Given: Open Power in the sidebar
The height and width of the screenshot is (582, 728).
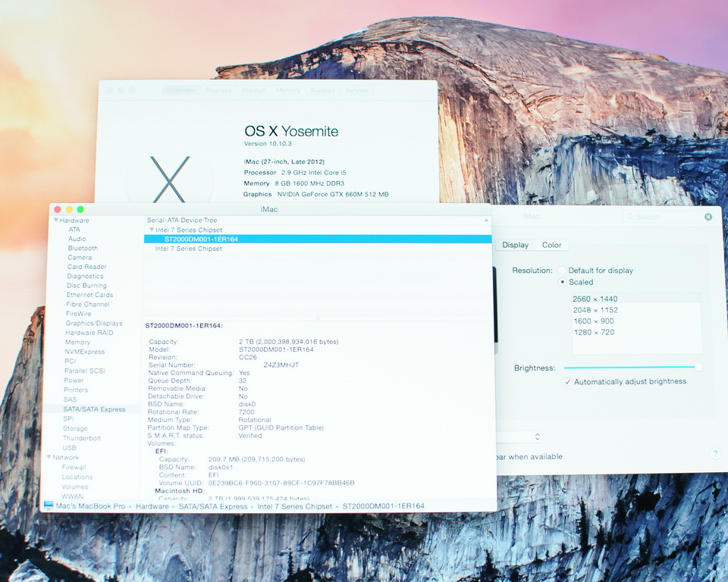Looking at the screenshot, I should coord(74,380).
